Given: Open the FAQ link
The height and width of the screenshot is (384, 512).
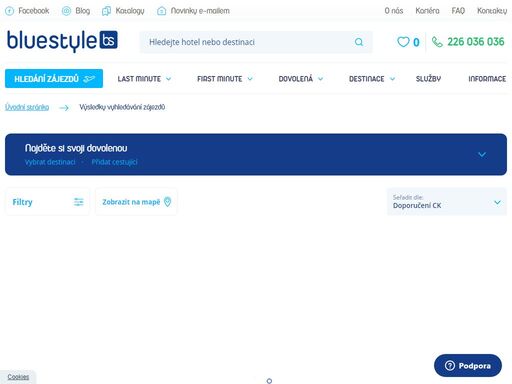Looking at the screenshot, I should (x=458, y=11).
